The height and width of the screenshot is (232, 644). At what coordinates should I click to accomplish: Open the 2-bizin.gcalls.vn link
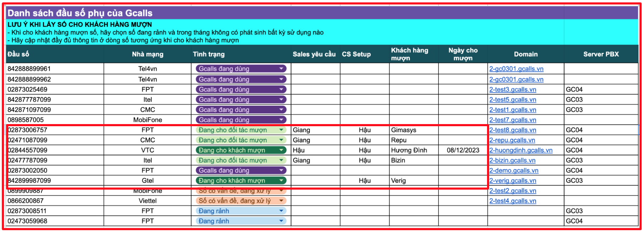512,161
